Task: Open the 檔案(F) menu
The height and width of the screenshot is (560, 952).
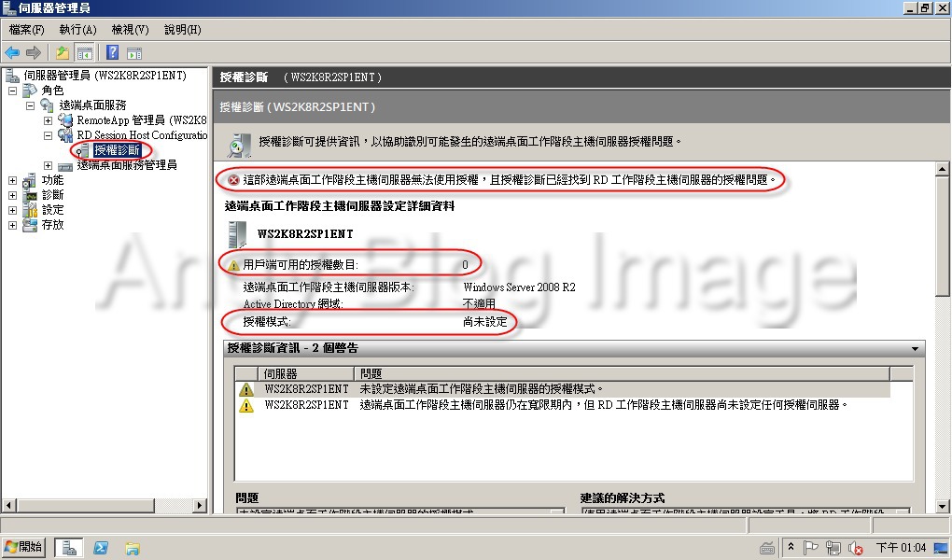Action: [x=27, y=30]
